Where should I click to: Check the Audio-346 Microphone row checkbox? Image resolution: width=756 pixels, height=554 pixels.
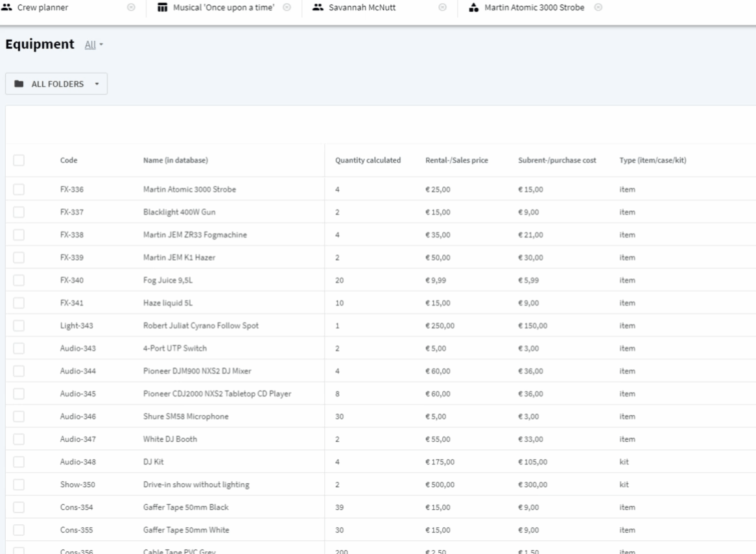19,416
